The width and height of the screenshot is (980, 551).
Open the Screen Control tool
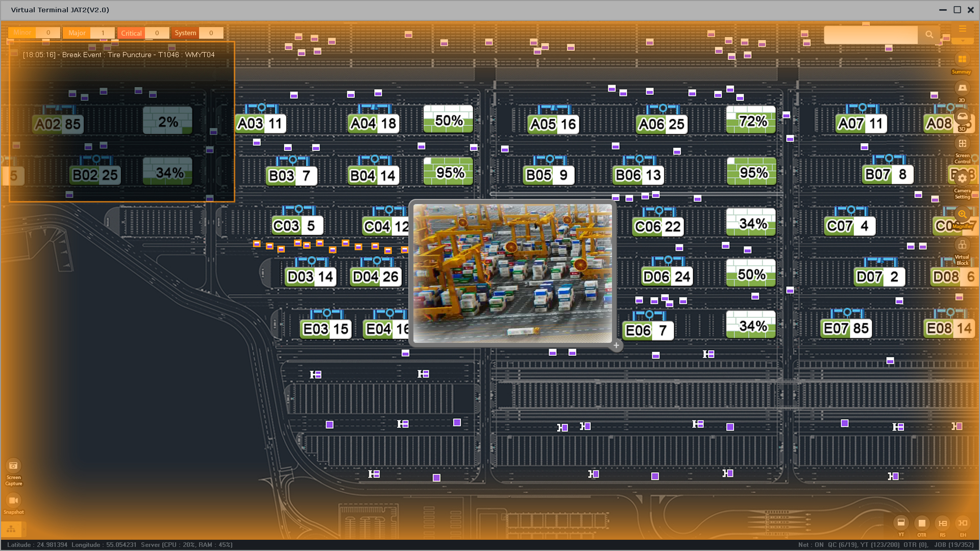coord(962,144)
